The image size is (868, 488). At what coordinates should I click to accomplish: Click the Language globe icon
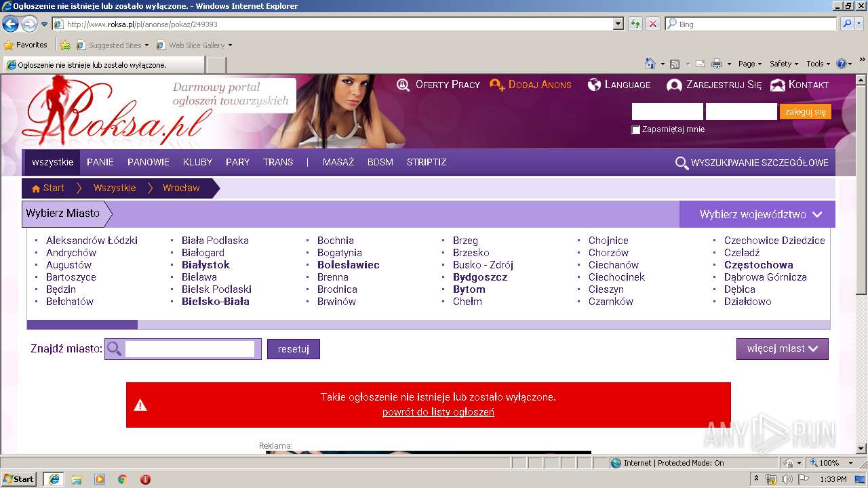click(x=595, y=85)
